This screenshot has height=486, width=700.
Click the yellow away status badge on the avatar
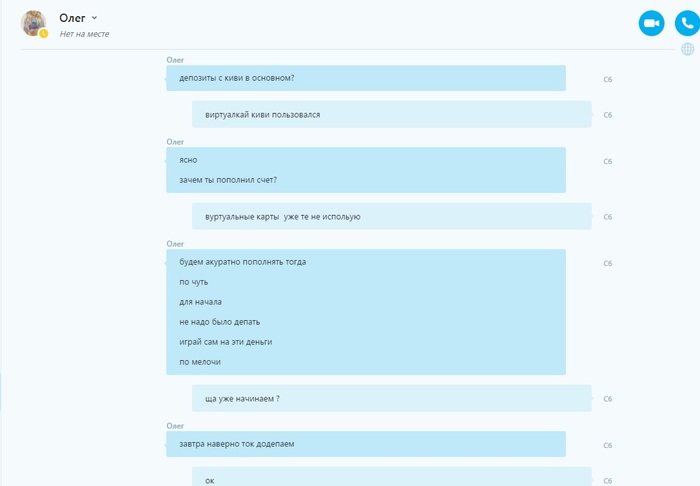coord(43,33)
